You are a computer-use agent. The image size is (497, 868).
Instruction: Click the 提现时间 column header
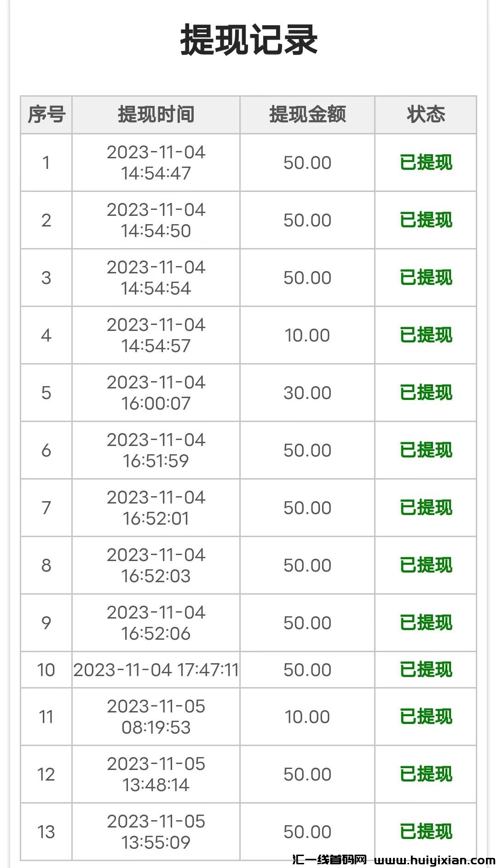pyautogui.click(x=156, y=115)
